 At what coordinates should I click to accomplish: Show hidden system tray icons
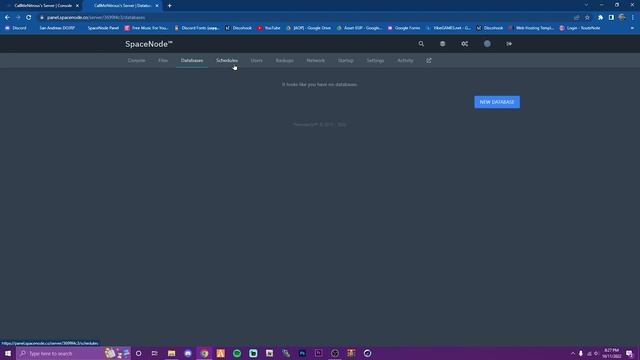(573, 353)
